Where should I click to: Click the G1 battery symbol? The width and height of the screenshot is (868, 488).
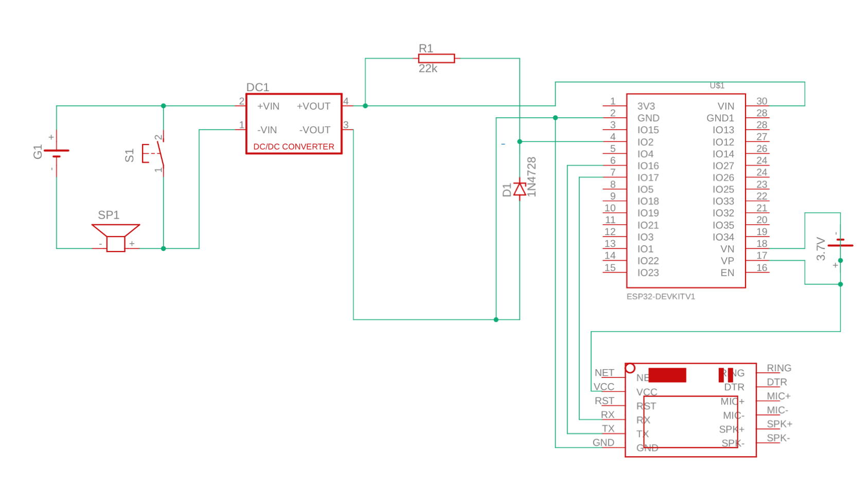pos(56,153)
